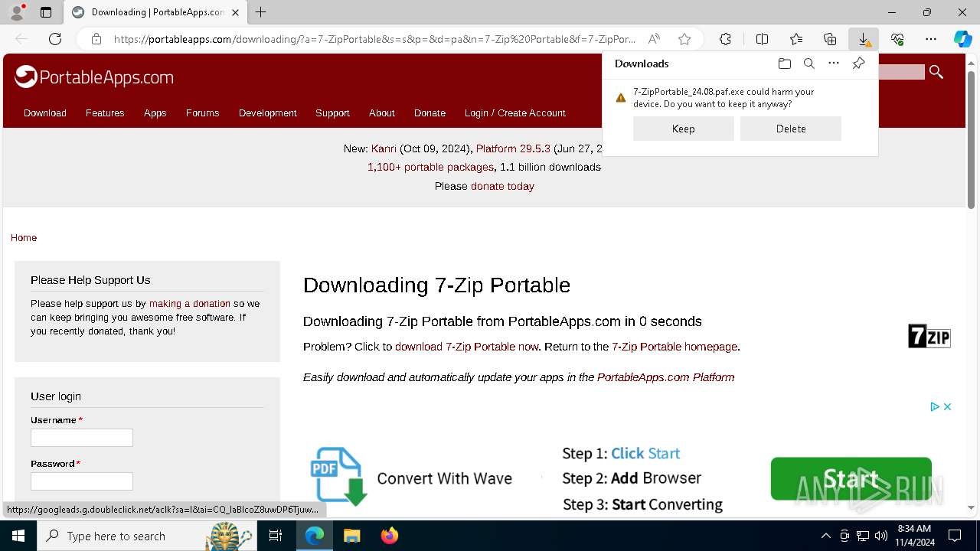The width and height of the screenshot is (980, 551).
Task: Click the site search magnifier icon
Action: coord(936,72)
